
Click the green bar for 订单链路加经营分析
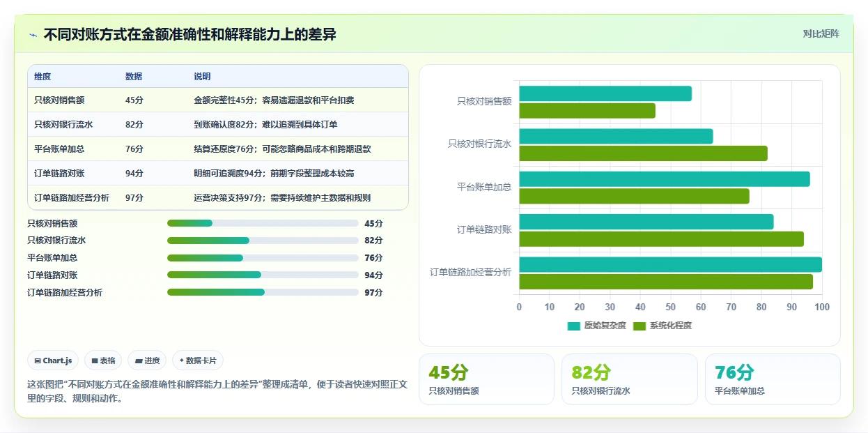click(666, 282)
